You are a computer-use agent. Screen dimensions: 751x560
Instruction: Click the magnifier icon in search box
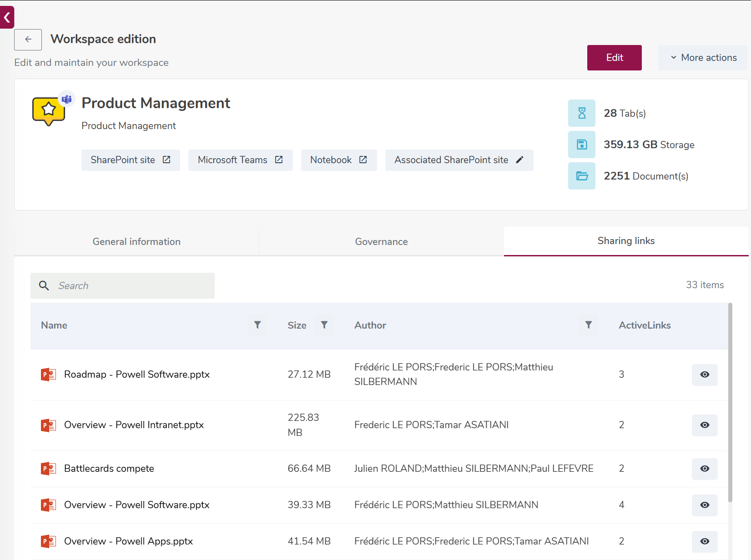coord(44,285)
